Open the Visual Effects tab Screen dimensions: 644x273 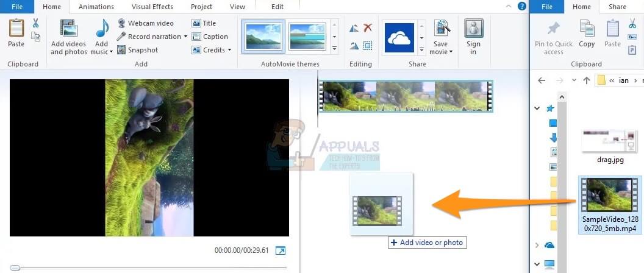pos(152,7)
